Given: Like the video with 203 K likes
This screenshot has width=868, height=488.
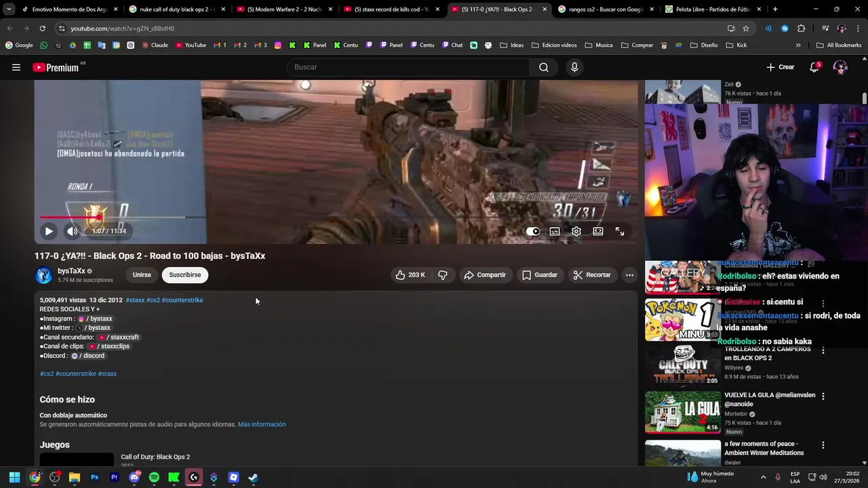Looking at the screenshot, I should point(410,274).
